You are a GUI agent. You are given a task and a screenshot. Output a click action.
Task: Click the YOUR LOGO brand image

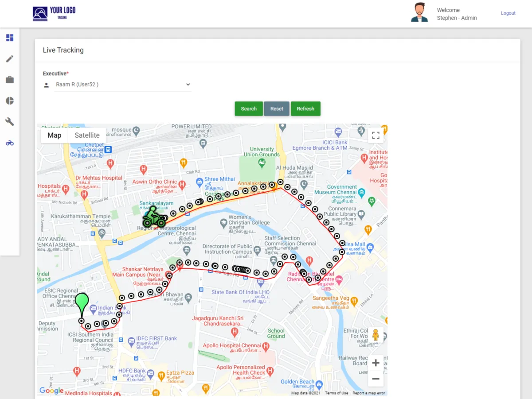tap(54, 14)
